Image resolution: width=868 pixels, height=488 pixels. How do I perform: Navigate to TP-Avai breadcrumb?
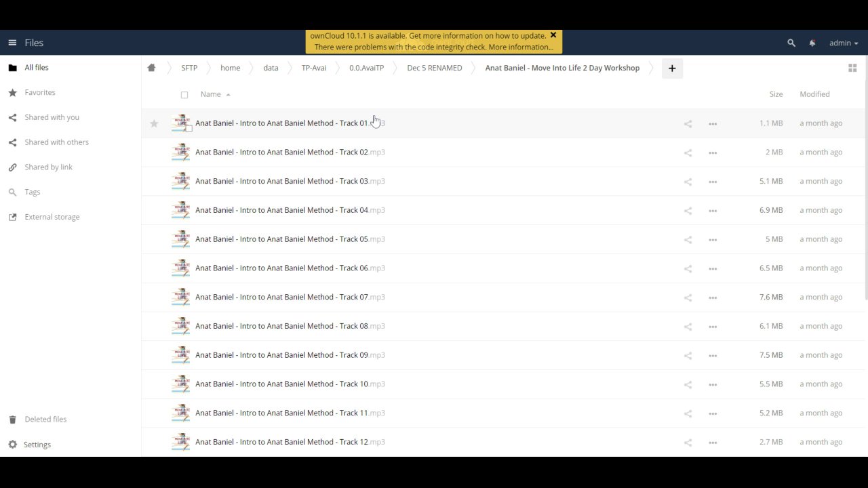click(314, 68)
